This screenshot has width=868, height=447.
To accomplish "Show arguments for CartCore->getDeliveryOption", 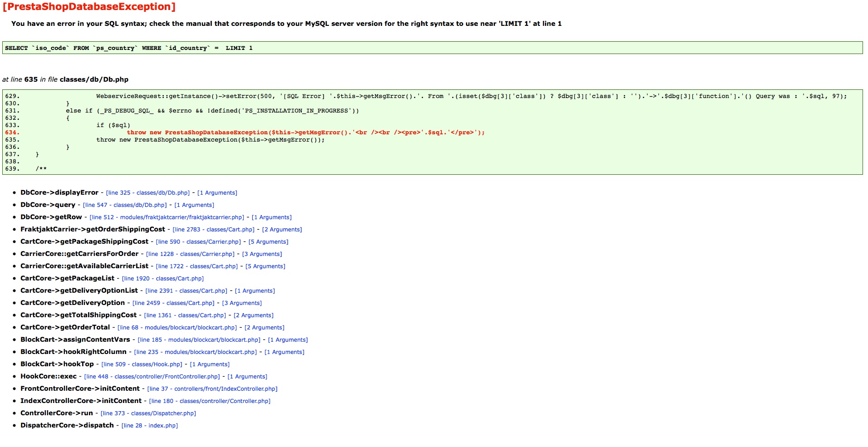I will point(242,303).
